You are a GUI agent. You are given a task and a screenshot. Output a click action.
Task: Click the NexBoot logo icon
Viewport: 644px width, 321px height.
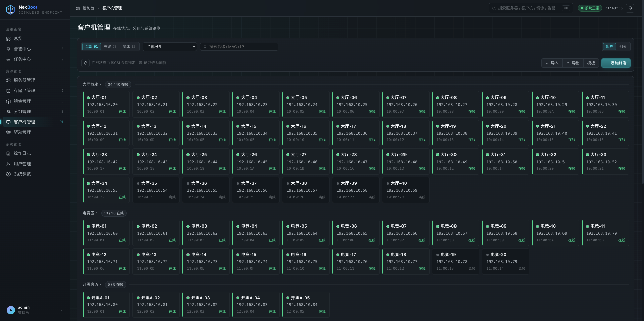coord(10,10)
